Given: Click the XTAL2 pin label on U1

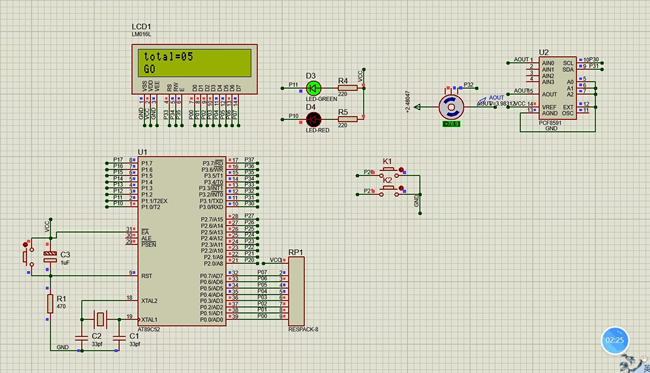Looking at the screenshot, I should click(x=149, y=301).
